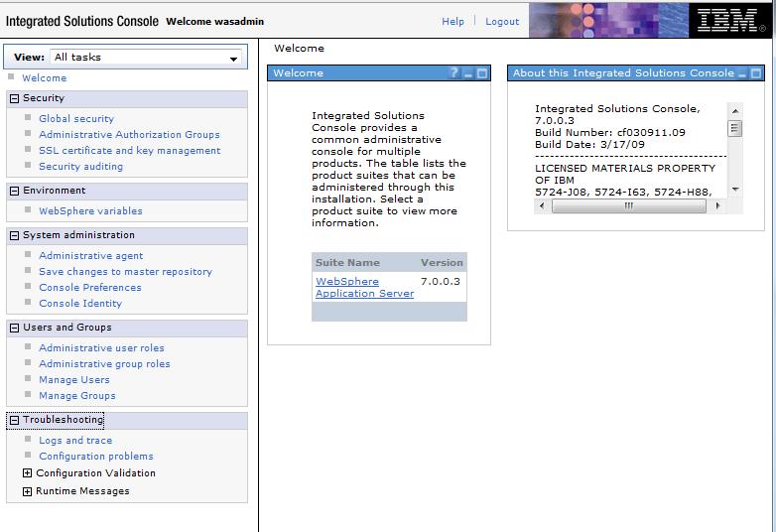
Task: Click the Security section label
Action: (44, 98)
